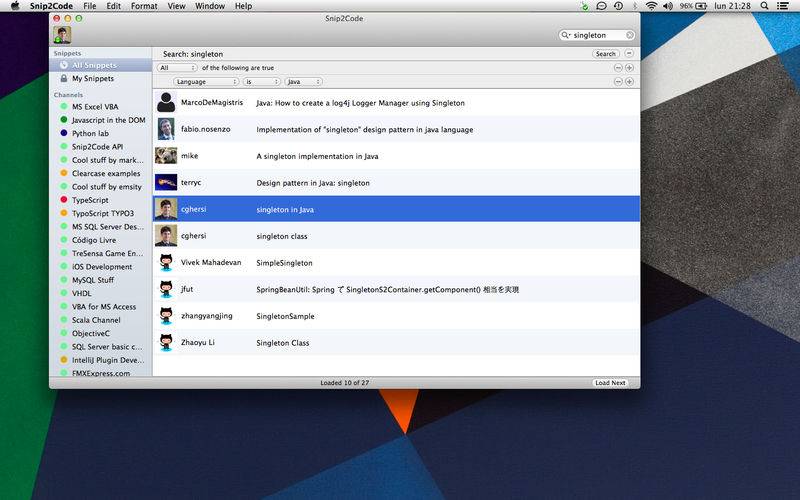Open Spotlight search in menu bar

[769, 6]
